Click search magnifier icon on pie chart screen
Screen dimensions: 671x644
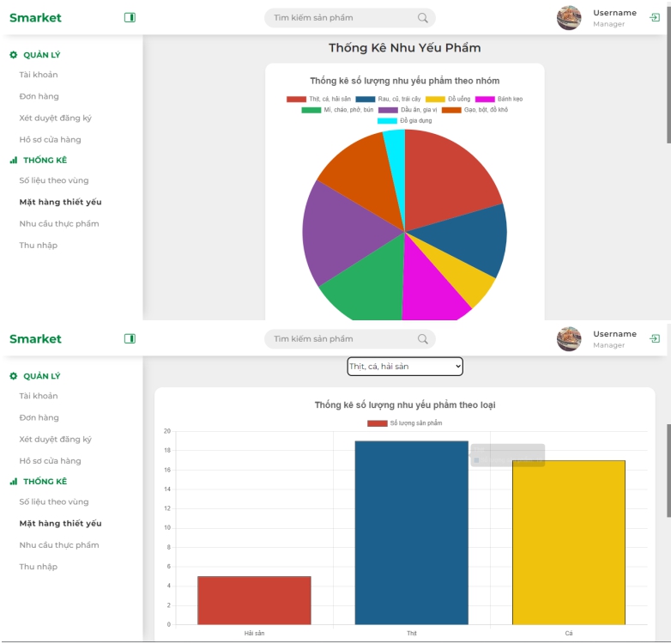[422, 17]
